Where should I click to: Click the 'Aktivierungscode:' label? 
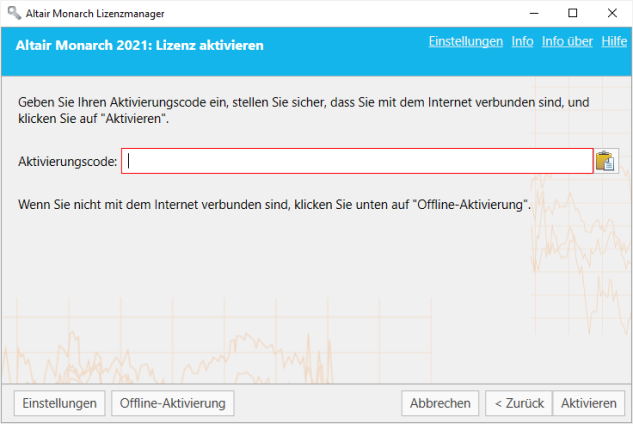point(67,162)
